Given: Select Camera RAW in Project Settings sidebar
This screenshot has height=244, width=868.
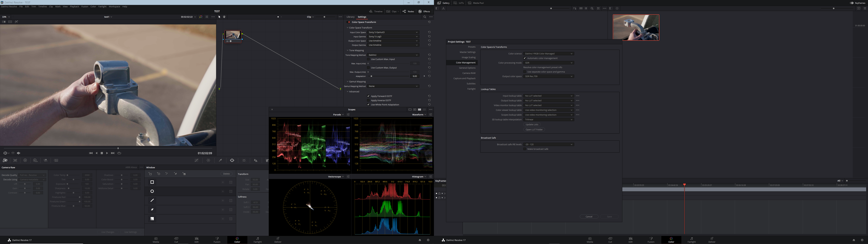Looking at the screenshot, I should point(469,73).
